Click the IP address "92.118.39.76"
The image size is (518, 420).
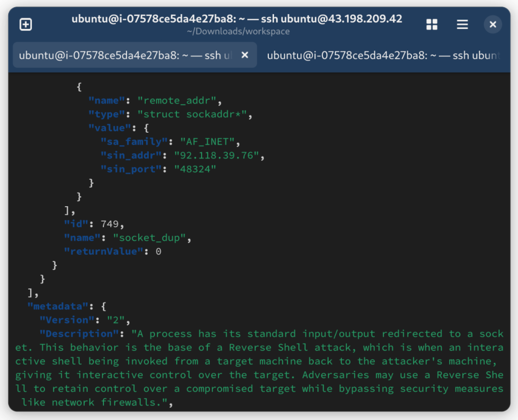point(217,155)
